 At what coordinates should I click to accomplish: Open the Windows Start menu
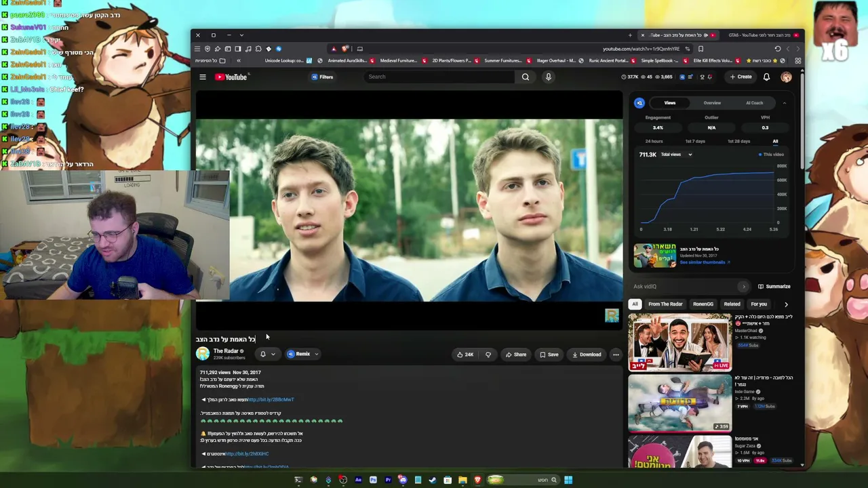tap(568, 480)
